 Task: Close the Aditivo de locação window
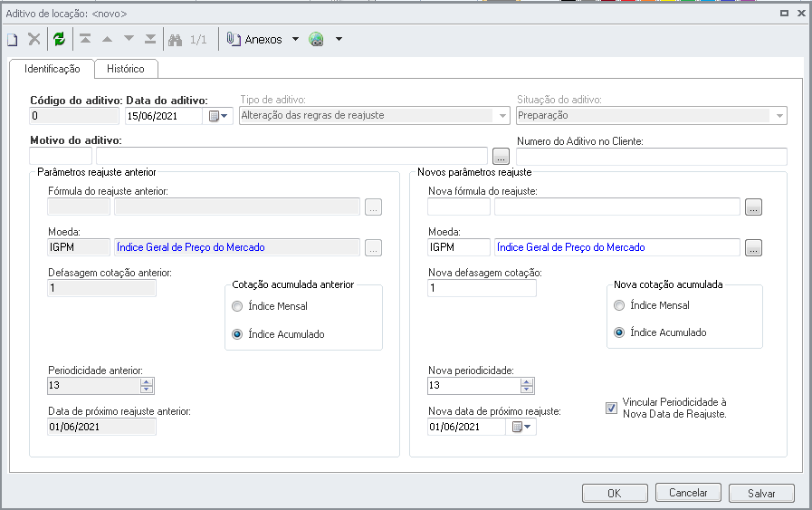click(x=801, y=14)
